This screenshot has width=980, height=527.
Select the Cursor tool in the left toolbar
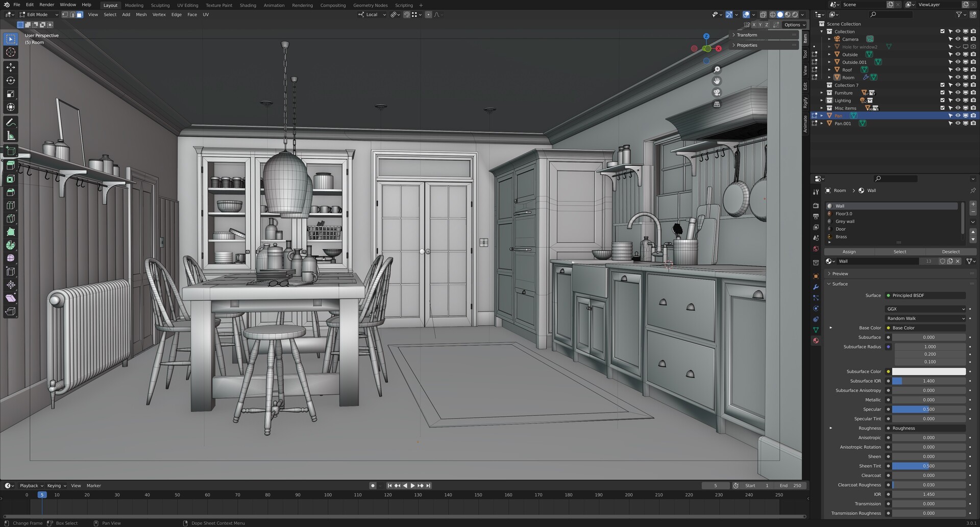[x=11, y=52]
